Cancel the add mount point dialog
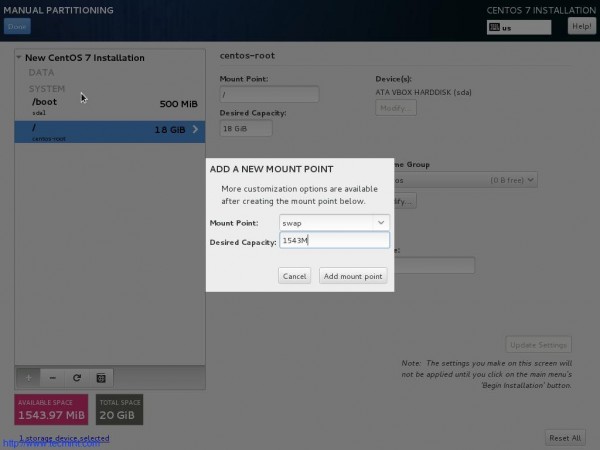600x450 pixels. (294, 276)
